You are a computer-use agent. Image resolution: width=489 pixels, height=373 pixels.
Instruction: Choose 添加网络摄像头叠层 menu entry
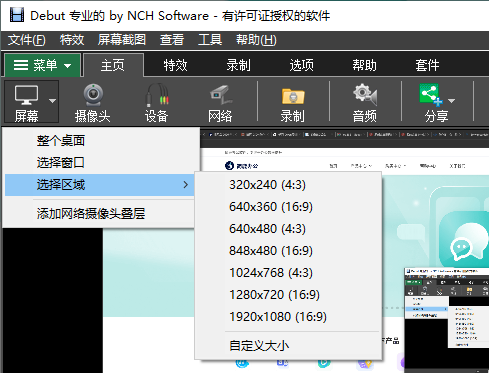tap(100, 214)
